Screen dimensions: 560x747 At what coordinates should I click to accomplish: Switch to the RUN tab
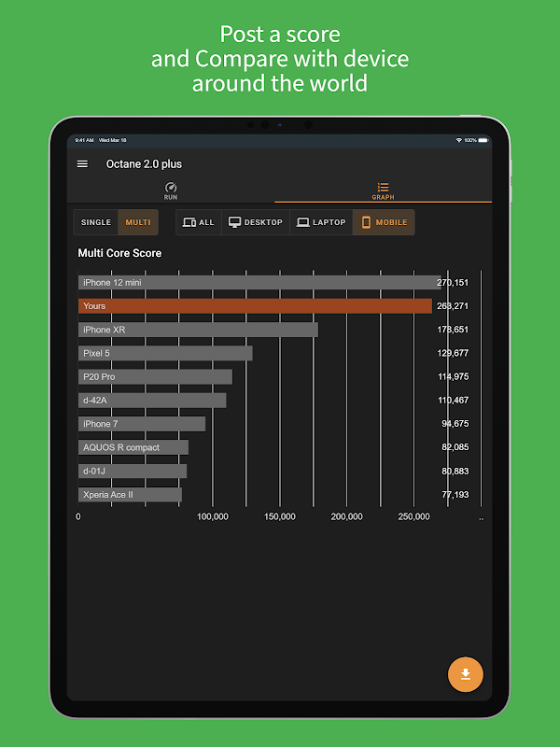coord(171,191)
